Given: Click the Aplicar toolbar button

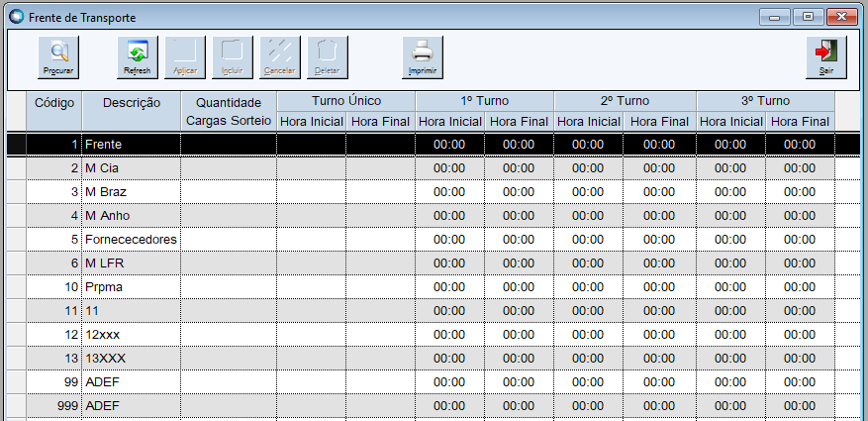Looking at the screenshot, I should point(185,57).
